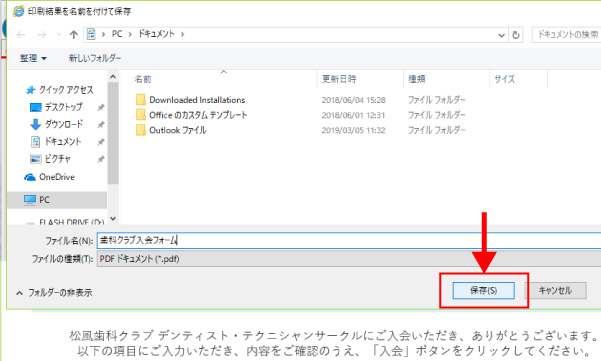Open the 整理 menu
Image resolution: width=601 pixels, height=361 pixels.
point(33,58)
